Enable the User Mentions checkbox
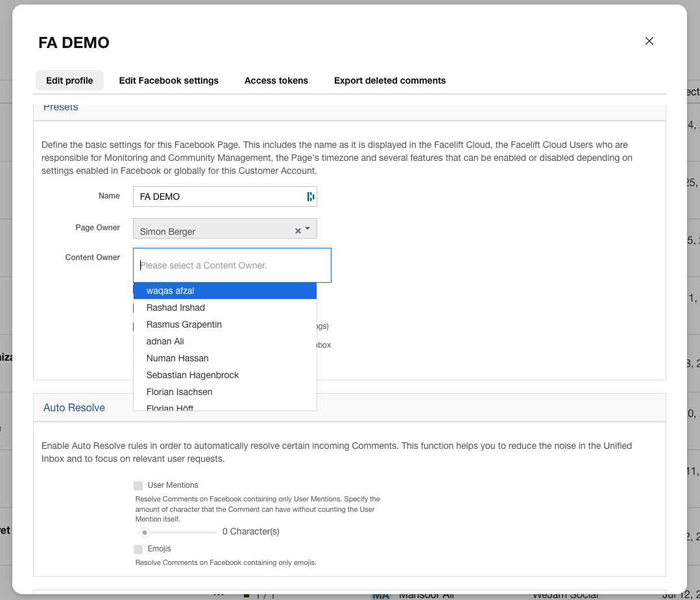The height and width of the screenshot is (600, 700). (138, 485)
